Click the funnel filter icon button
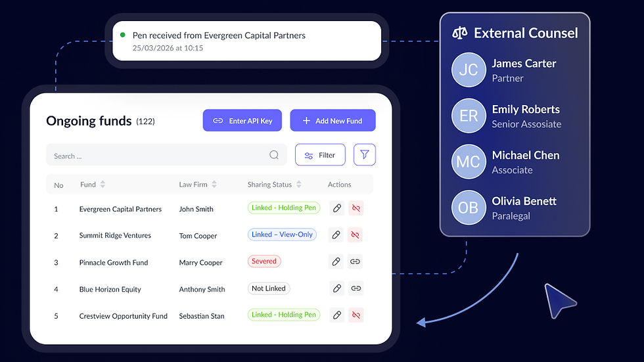This screenshot has width=644, height=362. [364, 155]
